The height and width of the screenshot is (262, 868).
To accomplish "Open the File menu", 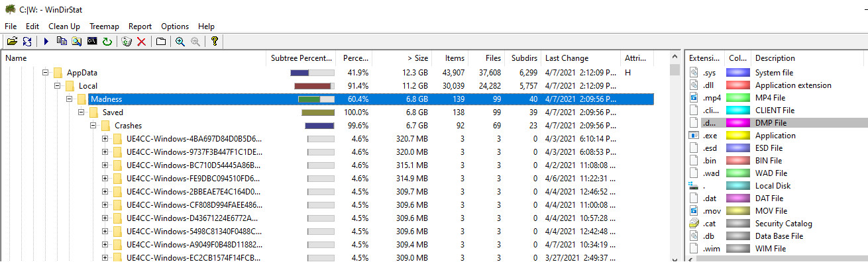I will point(11,26).
